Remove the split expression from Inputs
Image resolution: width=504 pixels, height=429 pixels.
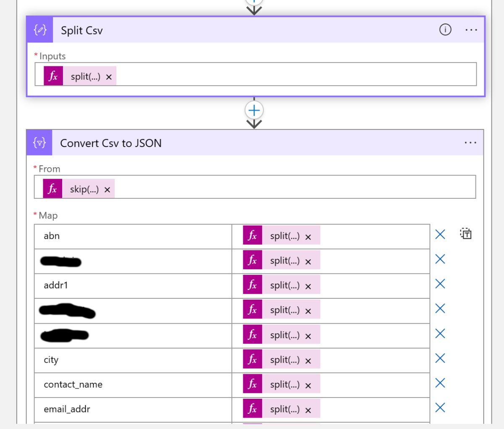[x=109, y=77]
